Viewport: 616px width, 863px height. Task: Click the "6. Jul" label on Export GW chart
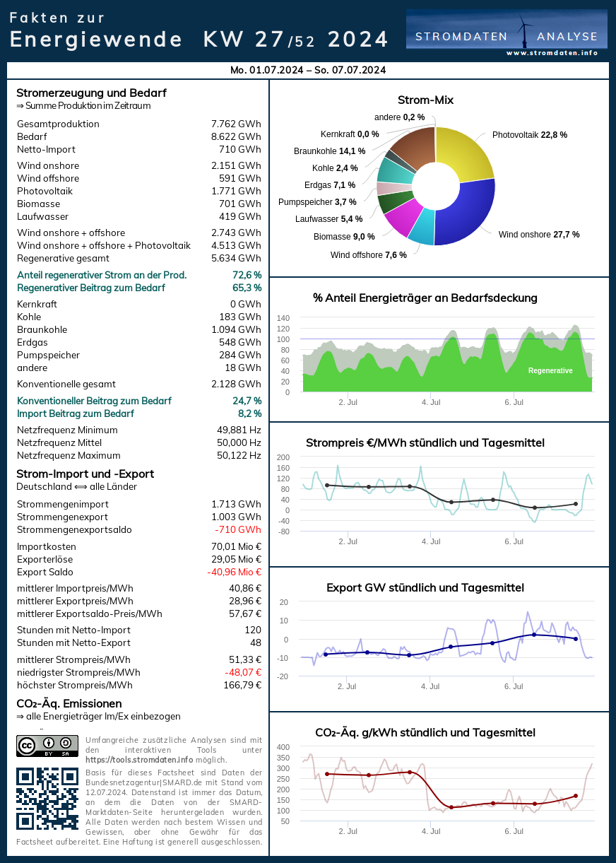(x=514, y=686)
